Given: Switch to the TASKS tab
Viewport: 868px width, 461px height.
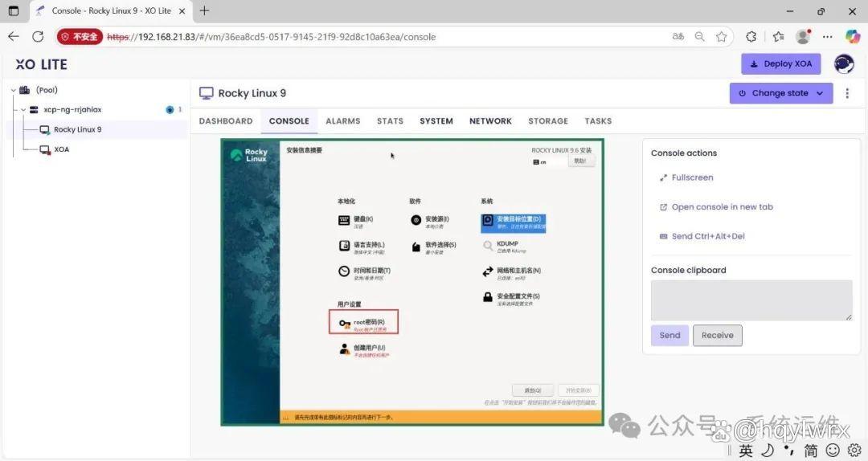Looking at the screenshot, I should pos(599,121).
